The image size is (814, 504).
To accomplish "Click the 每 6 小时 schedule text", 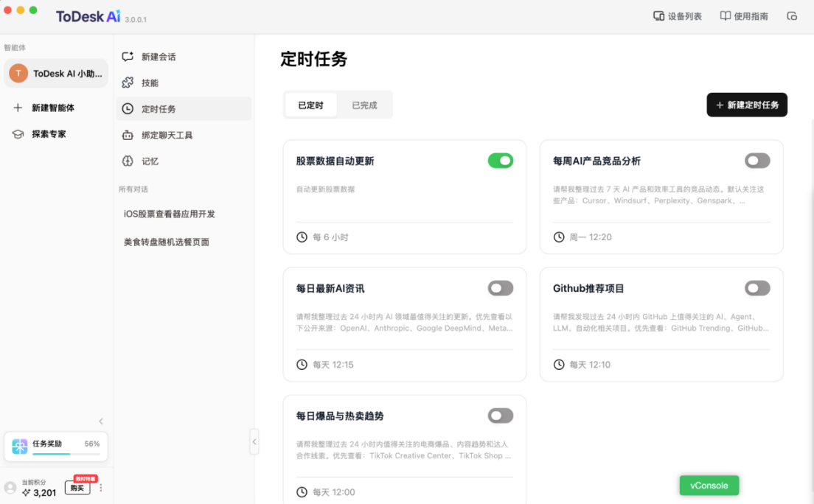I will [330, 237].
